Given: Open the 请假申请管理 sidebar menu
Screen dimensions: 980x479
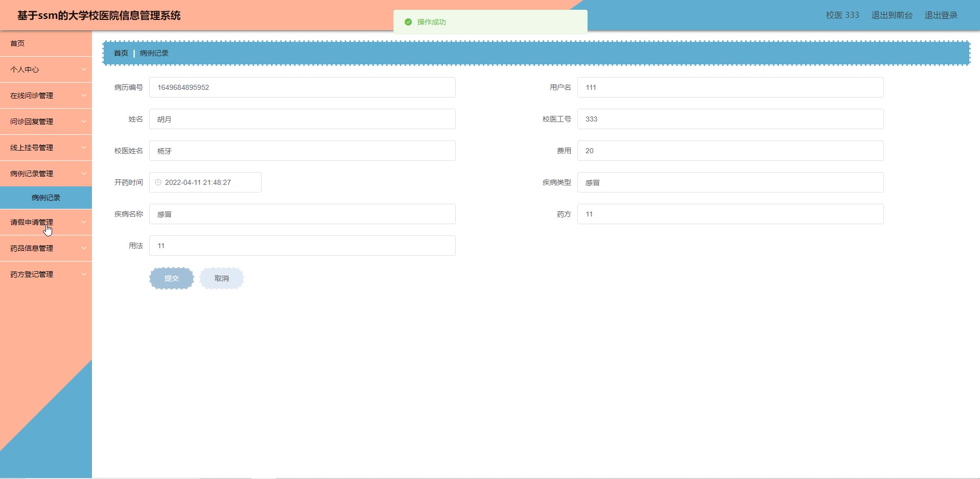Looking at the screenshot, I should click(46, 222).
